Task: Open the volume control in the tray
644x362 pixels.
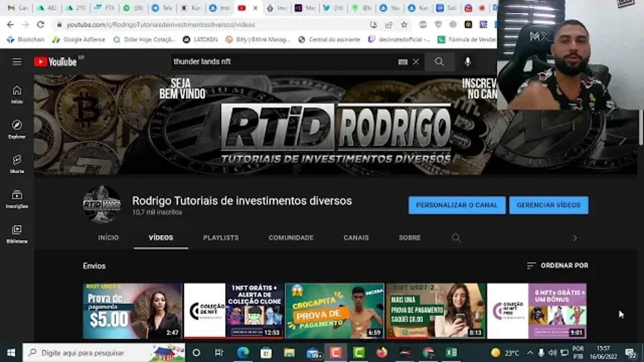Action: 552,352
